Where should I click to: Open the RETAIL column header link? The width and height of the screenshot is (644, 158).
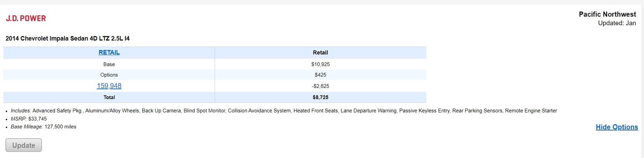pyautogui.click(x=109, y=52)
